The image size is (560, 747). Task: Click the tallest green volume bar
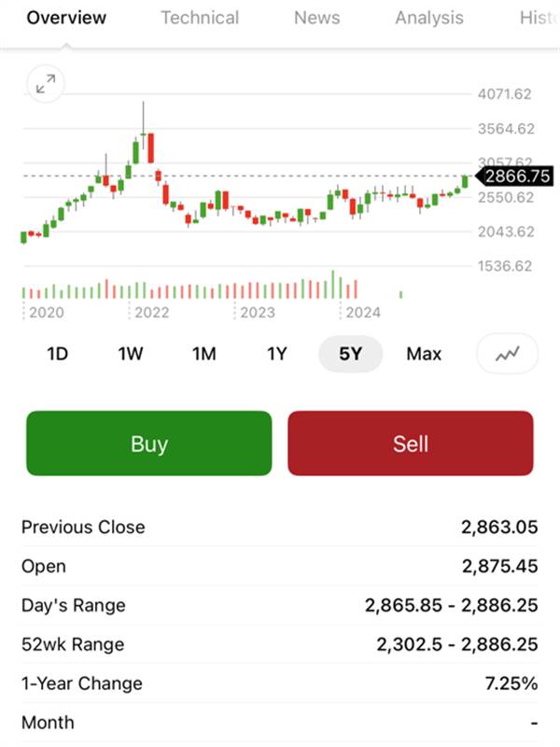333,285
